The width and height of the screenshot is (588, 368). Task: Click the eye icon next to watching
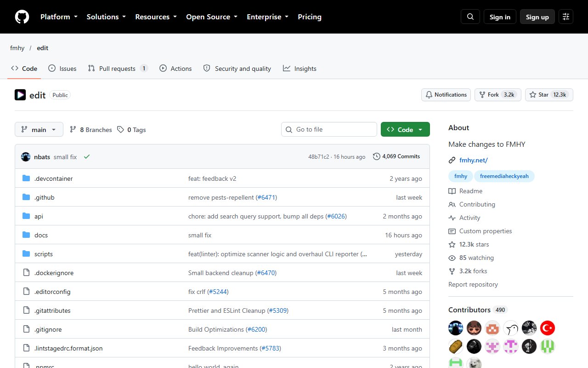click(452, 258)
